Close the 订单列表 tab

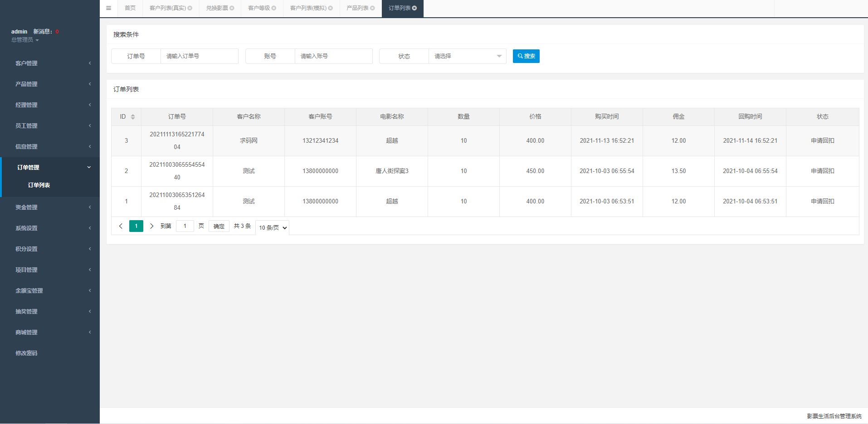click(414, 8)
